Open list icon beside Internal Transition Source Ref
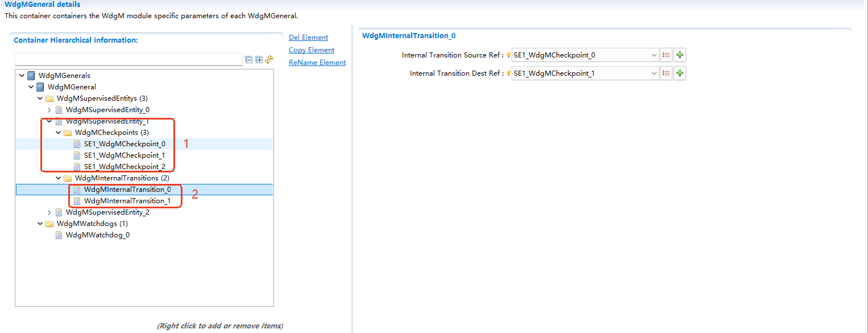The width and height of the screenshot is (868, 333). [x=667, y=55]
